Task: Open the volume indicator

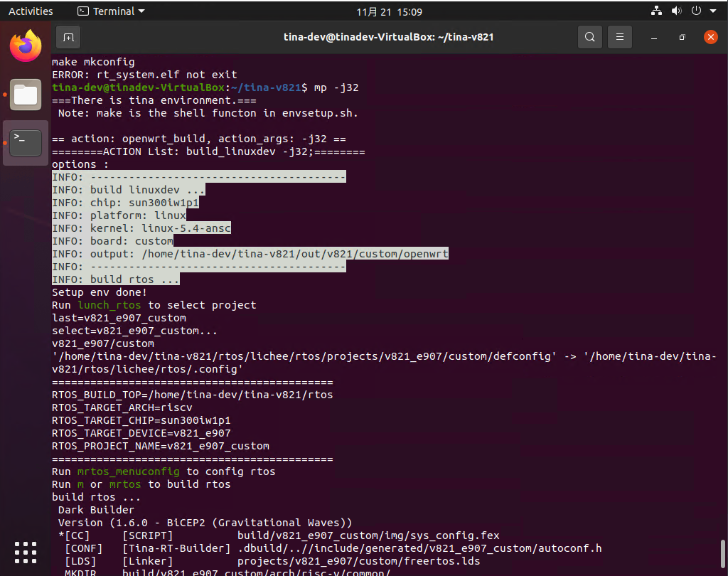Action: point(676,11)
